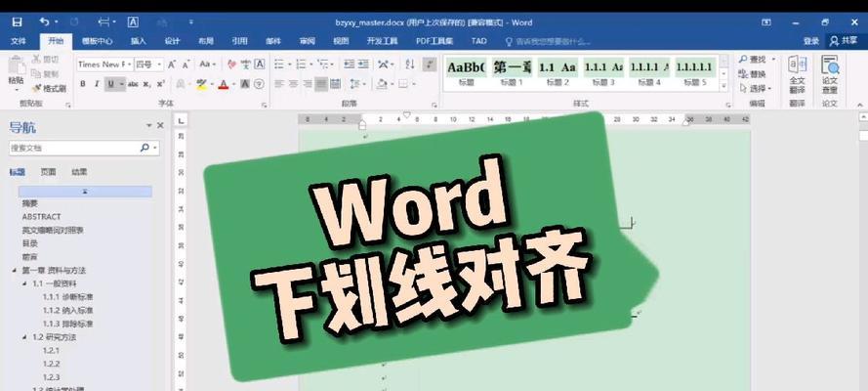Apply the 标题 1 style
Screen dimensions: 868x391
(x=512, y=72)
